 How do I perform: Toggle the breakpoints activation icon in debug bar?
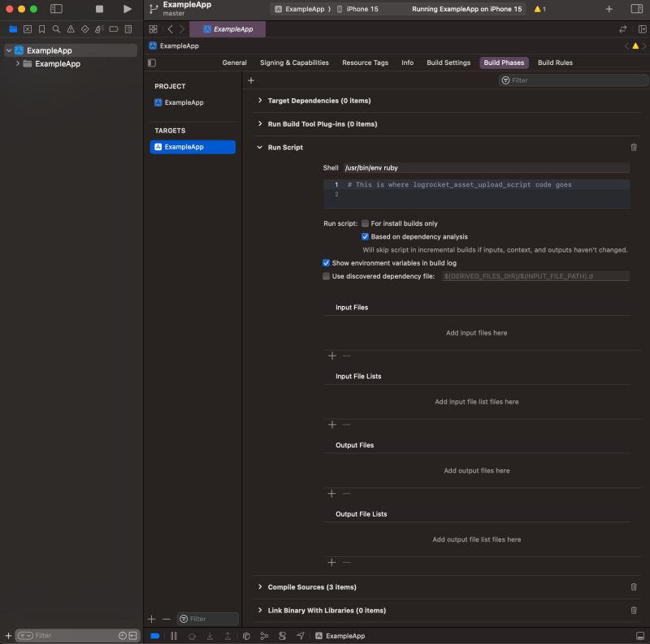click(x=155, y=636)
